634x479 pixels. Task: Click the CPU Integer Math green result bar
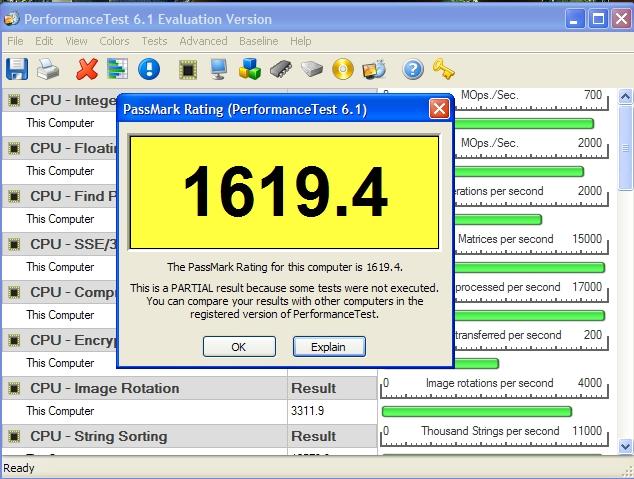tap(524, 123)
